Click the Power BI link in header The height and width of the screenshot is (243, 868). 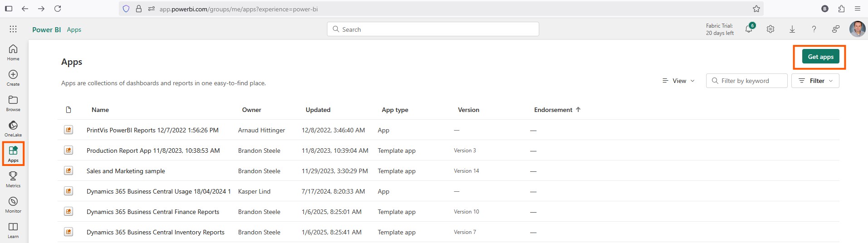click(x=46, y=29)
